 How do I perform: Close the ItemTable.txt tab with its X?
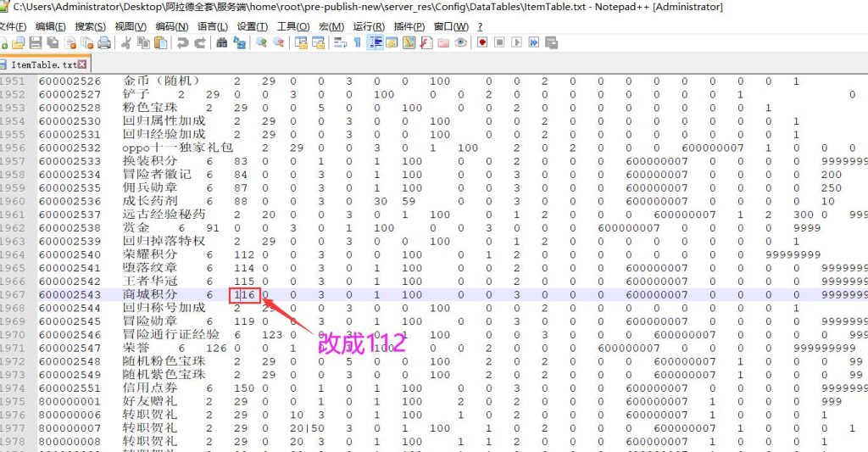coord(82,64)
